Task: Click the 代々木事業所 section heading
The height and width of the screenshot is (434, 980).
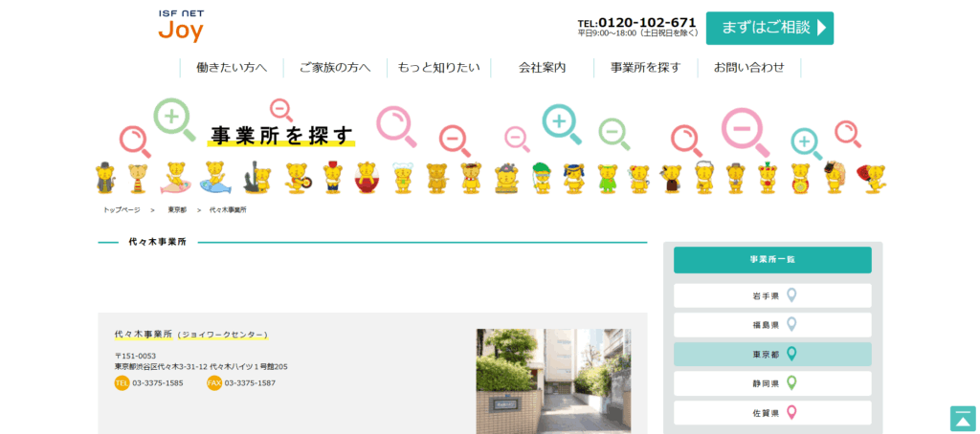Action: (158, 242)
